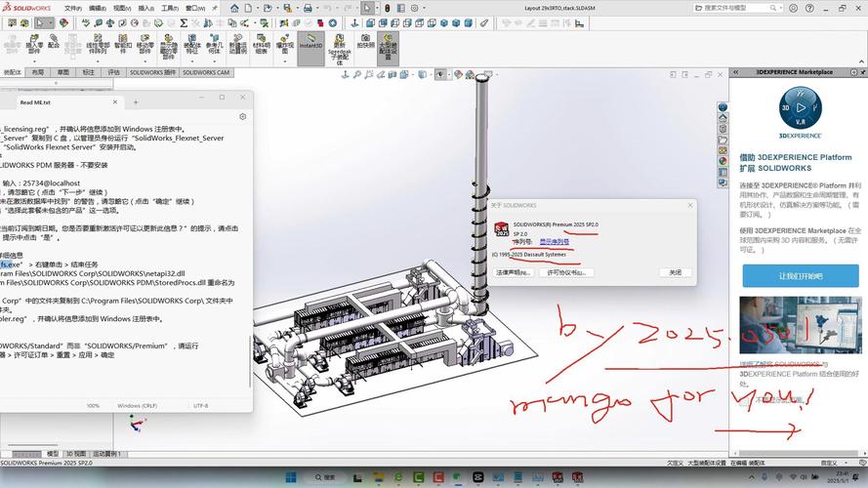868x488 pixels.
Task: Create a new document with New icon
Action: 249,9
